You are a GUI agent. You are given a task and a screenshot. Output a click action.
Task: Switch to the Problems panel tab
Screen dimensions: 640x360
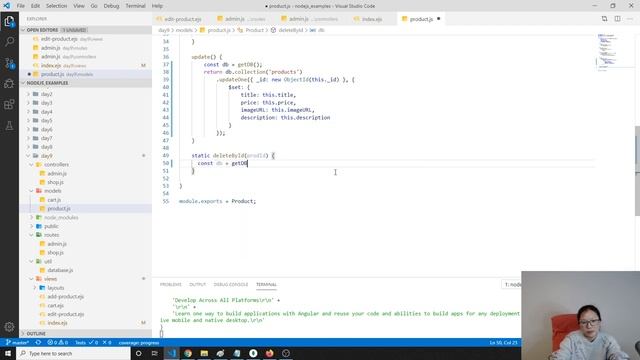(x=171, y=284)
